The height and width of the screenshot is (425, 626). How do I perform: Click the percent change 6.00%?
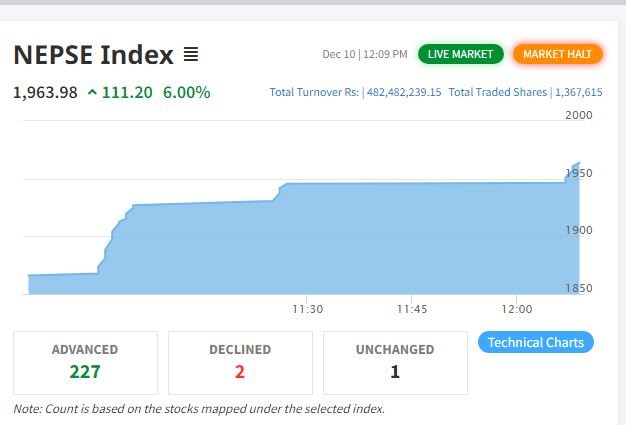pyautogui.click(x=186, y=93)
